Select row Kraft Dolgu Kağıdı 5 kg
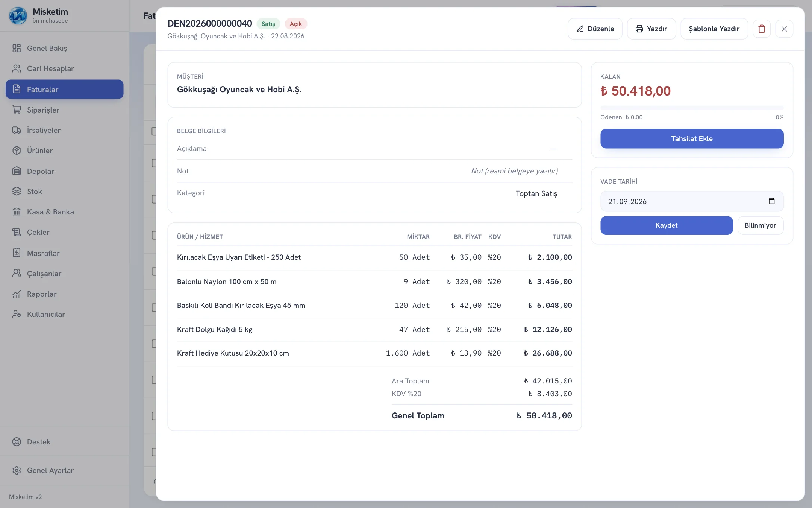812x508 pixels. (374, 329)
